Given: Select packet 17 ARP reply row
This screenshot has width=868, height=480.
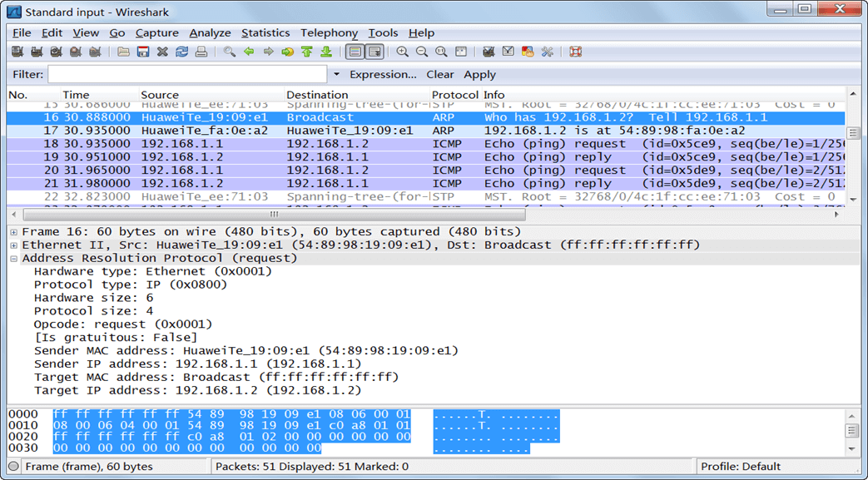Looking at the screenshot, I should [426, 131].
